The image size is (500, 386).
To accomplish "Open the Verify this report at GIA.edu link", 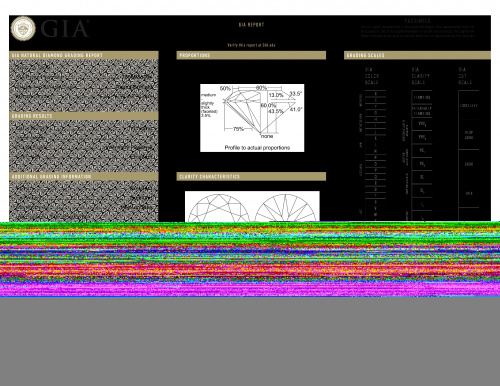I will click(251, 45).
